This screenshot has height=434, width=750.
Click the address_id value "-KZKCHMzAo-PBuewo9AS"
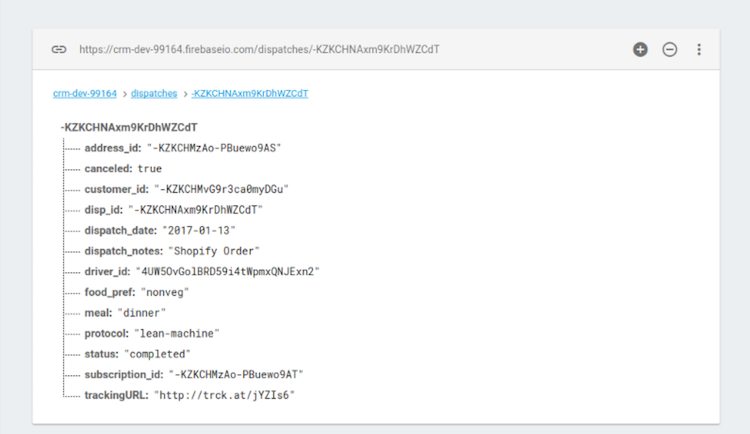click(214, 148)
